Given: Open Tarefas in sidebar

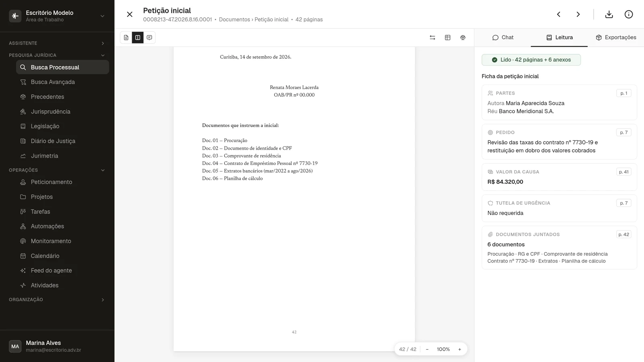Looking at the screenshot, I should click(62, 212).
